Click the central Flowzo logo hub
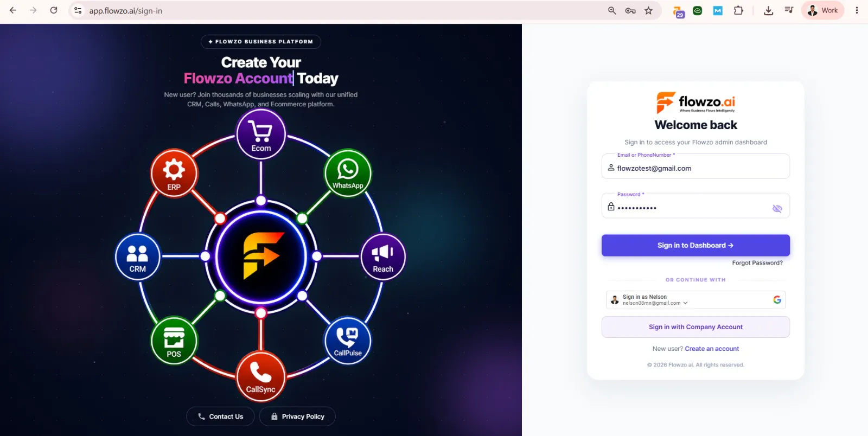 (x=261, y=256)
